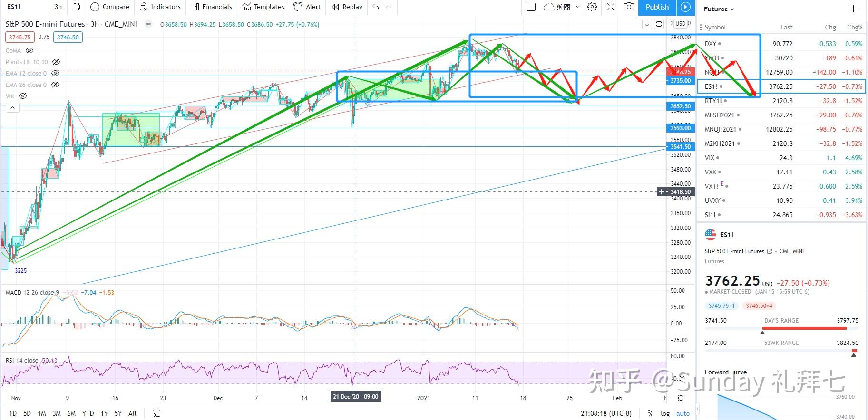The height and width of the screenshot is (420, 868).
Task: Create an Alert with the clock icon
Action: point(298,7)
